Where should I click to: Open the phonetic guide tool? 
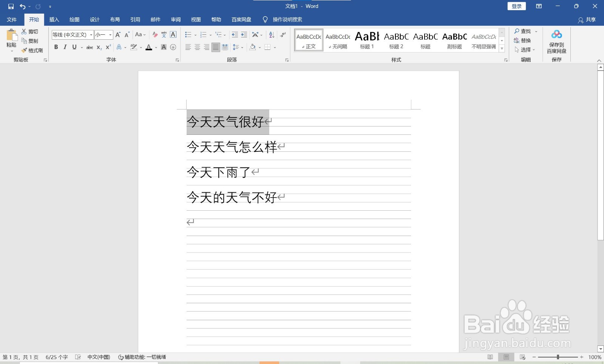(164, 35)
